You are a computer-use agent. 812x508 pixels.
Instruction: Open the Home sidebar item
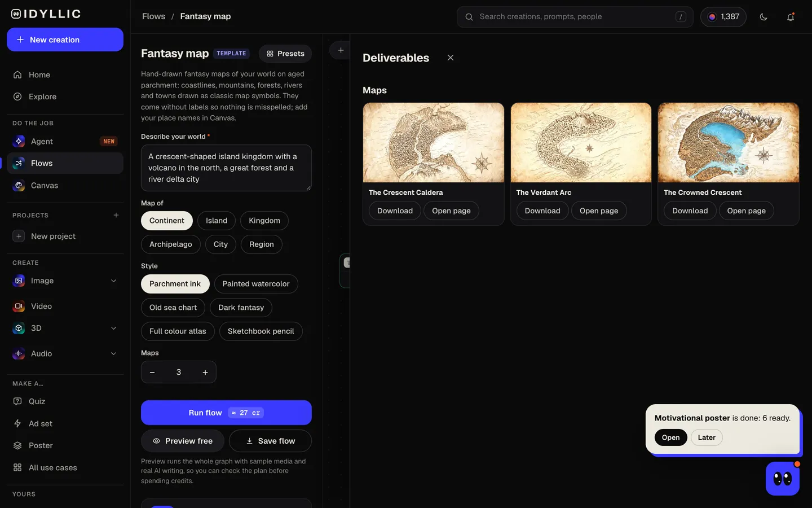[x=65, y=75]
